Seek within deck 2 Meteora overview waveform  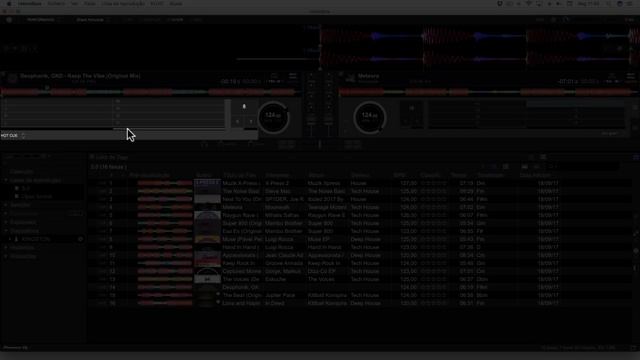click(x=488, y=92)
